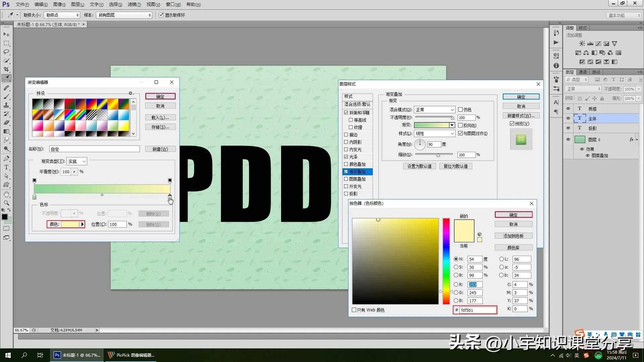The width and height of the screenshot is (644, 362).
Task: Open color stop arrow menu
Action: pyautogui.click(x=82, y=224)
